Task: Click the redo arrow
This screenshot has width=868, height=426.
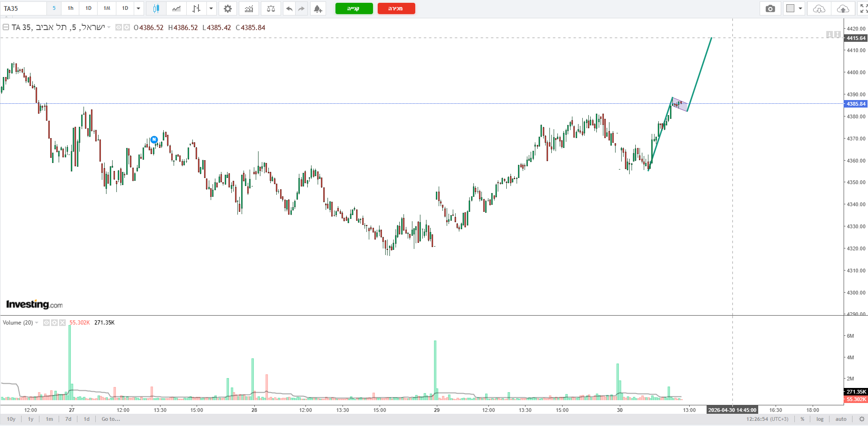Action: [302, 8]
